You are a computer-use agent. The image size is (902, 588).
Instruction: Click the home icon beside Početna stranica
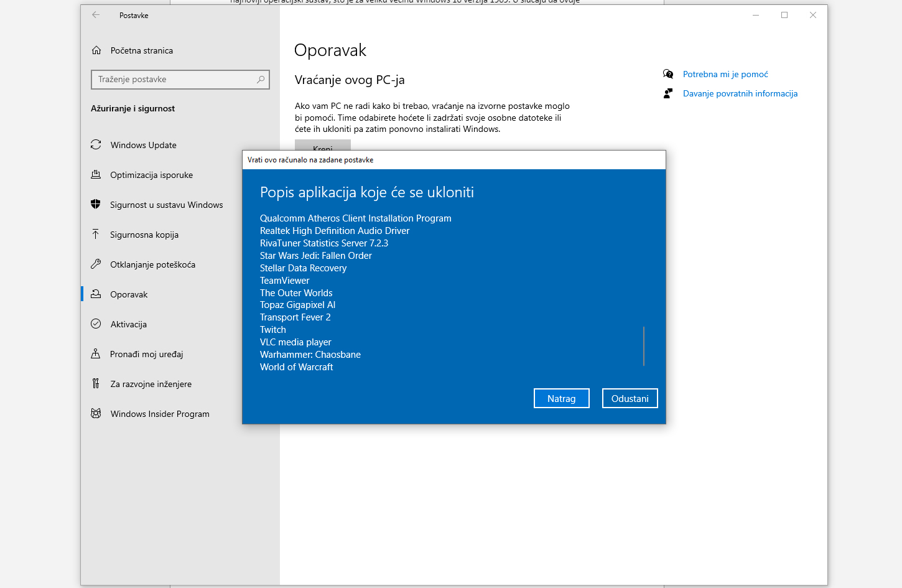96,50
